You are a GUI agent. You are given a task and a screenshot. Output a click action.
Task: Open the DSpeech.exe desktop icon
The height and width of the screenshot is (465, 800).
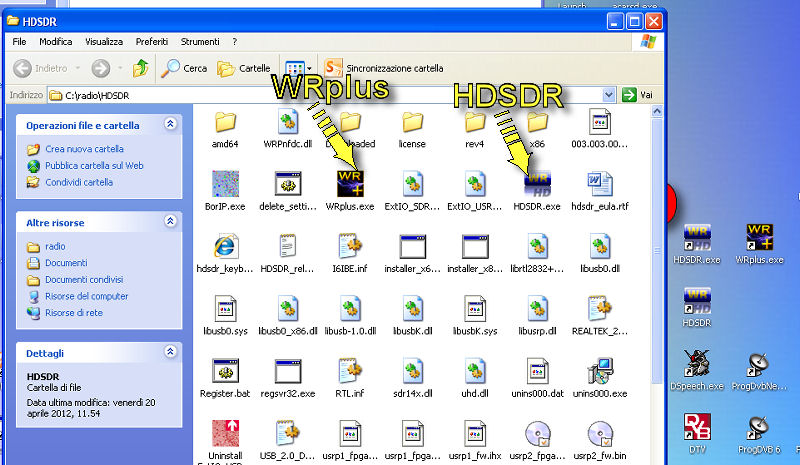pyautogui.click(x=696, y=365)
